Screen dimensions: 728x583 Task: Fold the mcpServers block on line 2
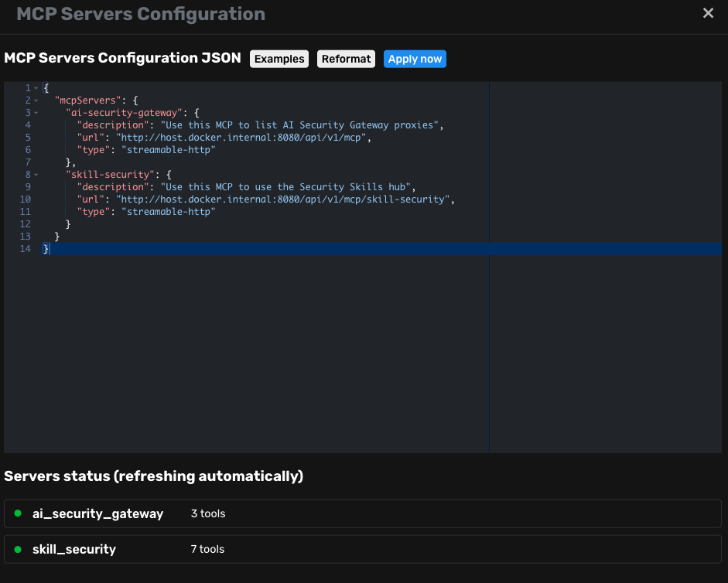36,101
